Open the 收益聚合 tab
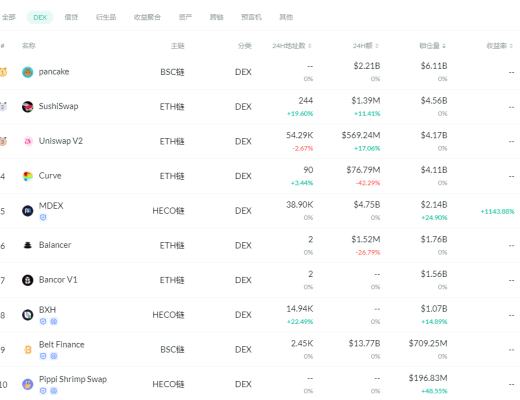 pos(147,17)
